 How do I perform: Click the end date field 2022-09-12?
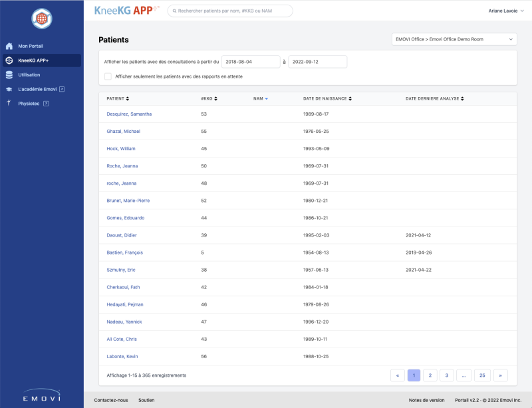(318, 62)
